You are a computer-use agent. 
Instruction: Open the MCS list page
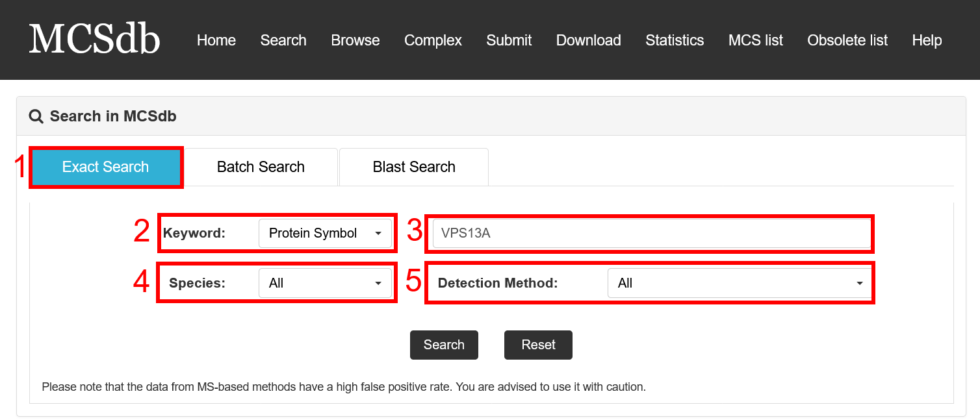pyautogui.click(x=756, y=40)
